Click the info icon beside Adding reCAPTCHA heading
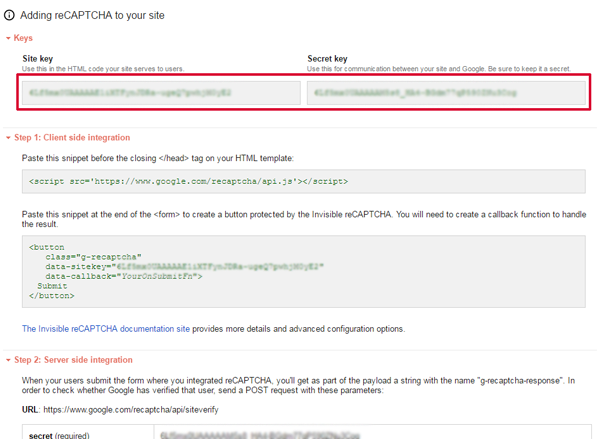 pyautogui.click(x=9, y=15)
